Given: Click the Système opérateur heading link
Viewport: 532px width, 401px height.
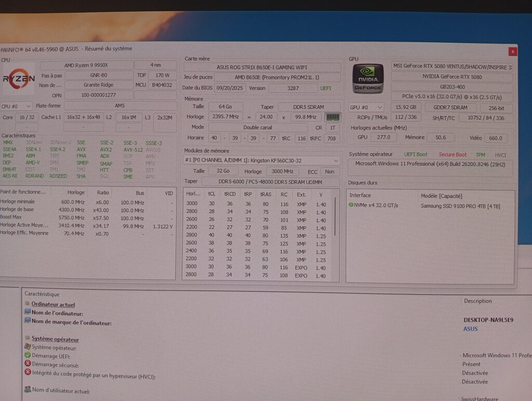Looking at the screenshot, I should tap(55, 339).
